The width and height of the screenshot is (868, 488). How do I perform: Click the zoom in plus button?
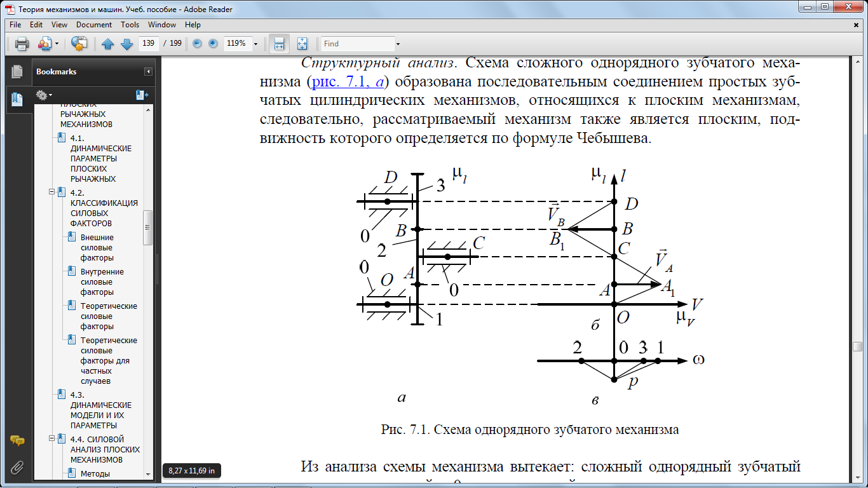pyautogui.click(x=213, y=44)
